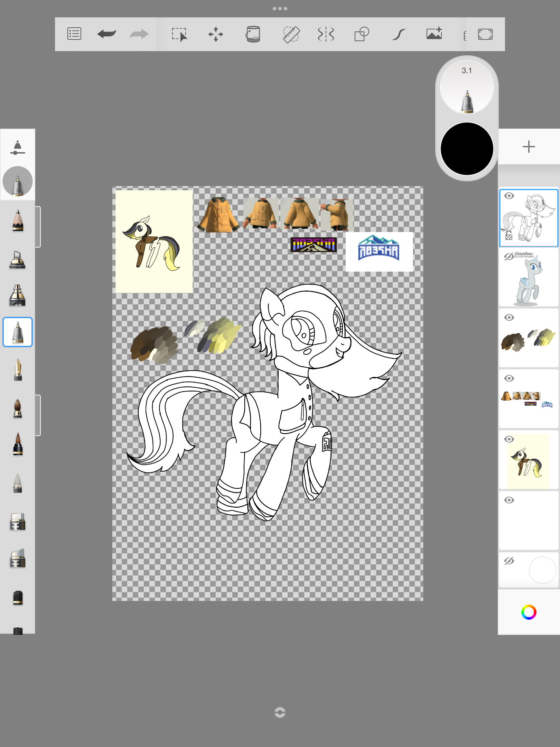Screen dimensions: 560x747
Task: Choose the Selection tool
Action: 179,35
